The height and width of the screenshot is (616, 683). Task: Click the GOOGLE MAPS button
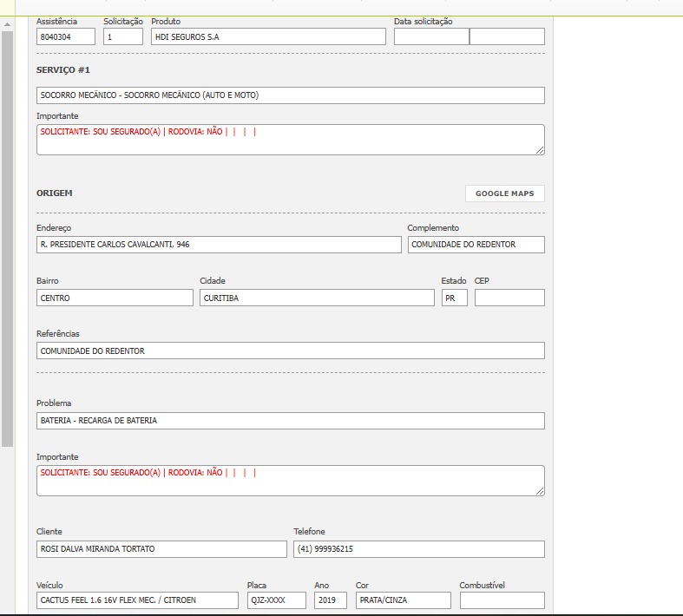coord(504,193)
